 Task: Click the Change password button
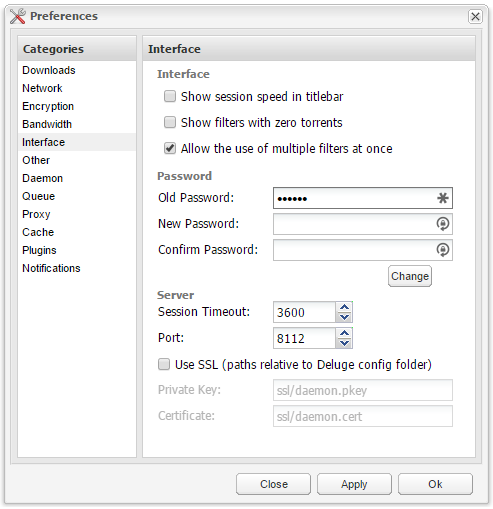(x=410, y=276)
